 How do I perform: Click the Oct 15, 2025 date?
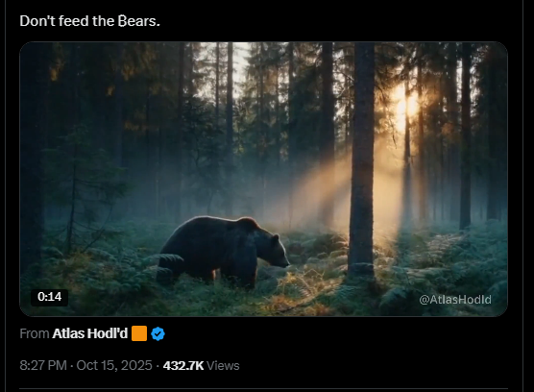(x=114, y=365)
